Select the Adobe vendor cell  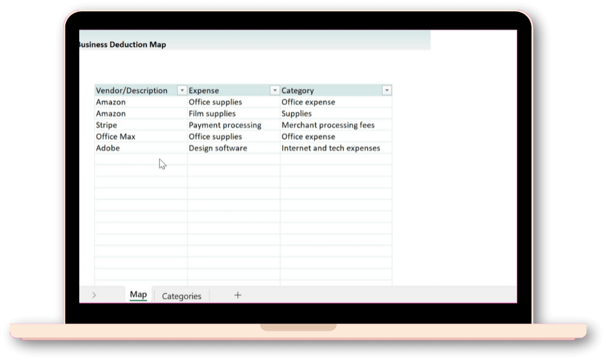pyautogui.click(x=141, y=148)
